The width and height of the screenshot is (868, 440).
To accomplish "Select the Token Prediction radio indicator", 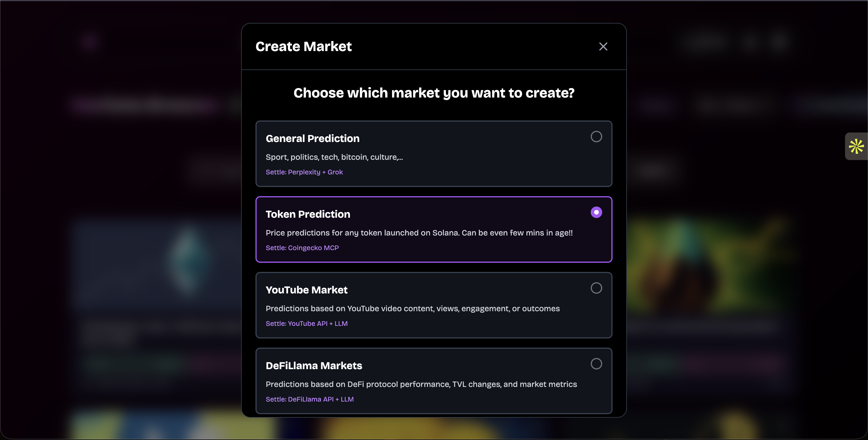I will (x=596, y=212).
